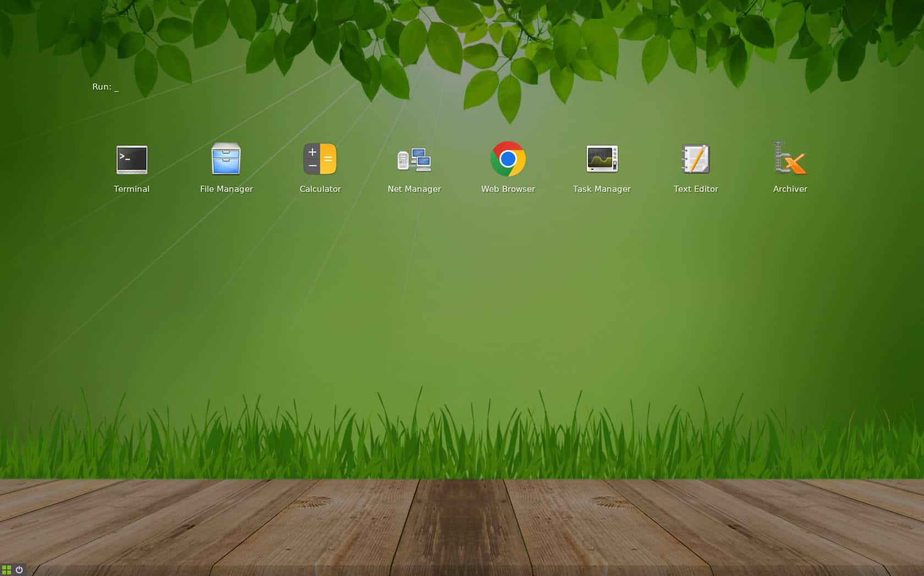The height and width of the screenshot is (576, 924).
Task: Click the File Manager text label
Action: tap(226, 189)
